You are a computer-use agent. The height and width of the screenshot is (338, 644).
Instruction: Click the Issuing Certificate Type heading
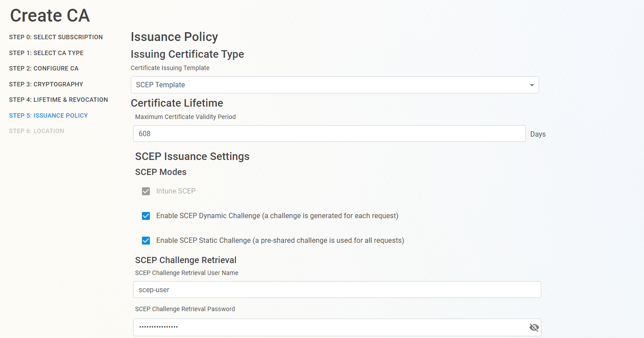(187, 54)
